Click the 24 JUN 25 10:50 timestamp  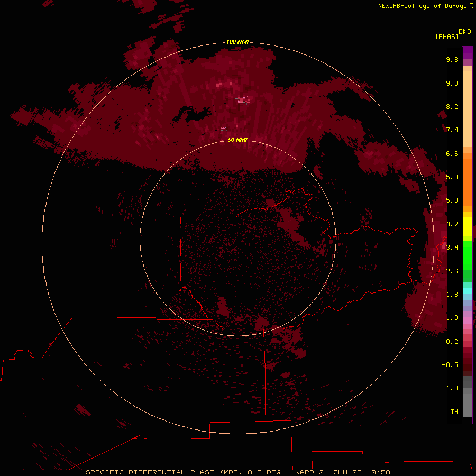(x=354, y=472)
